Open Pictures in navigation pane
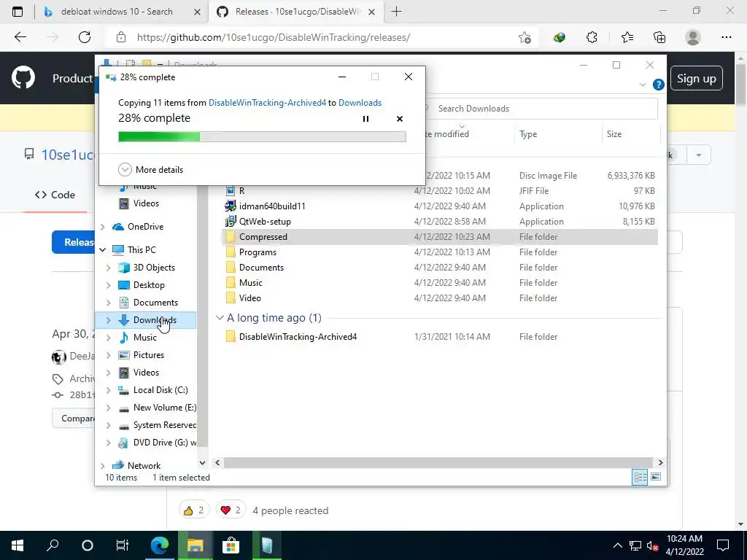Image resolution: width=747 pixels, height=560 pixels. (x=149, y=355)
